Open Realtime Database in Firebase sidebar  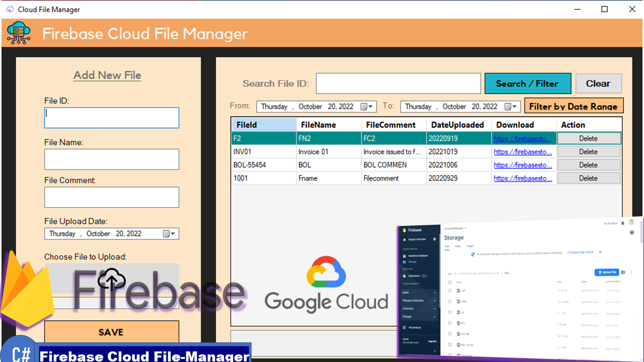click(418, 256)
